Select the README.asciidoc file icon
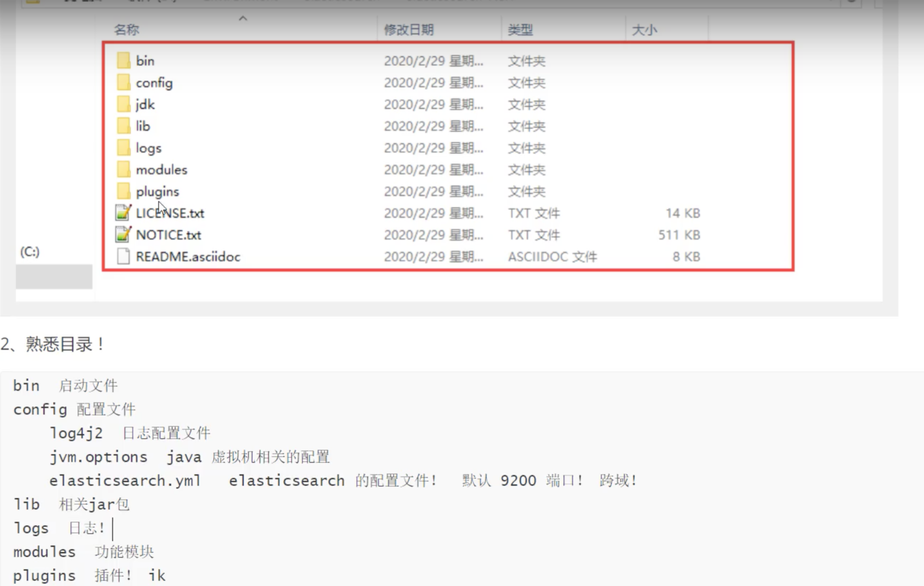The image size is (924, 586). (123, 257)
